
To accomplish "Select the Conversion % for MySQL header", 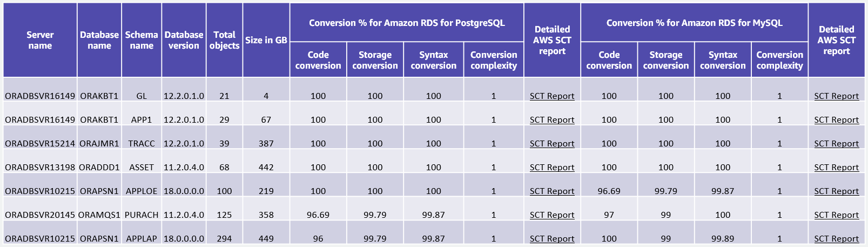I will click(694, 23).
